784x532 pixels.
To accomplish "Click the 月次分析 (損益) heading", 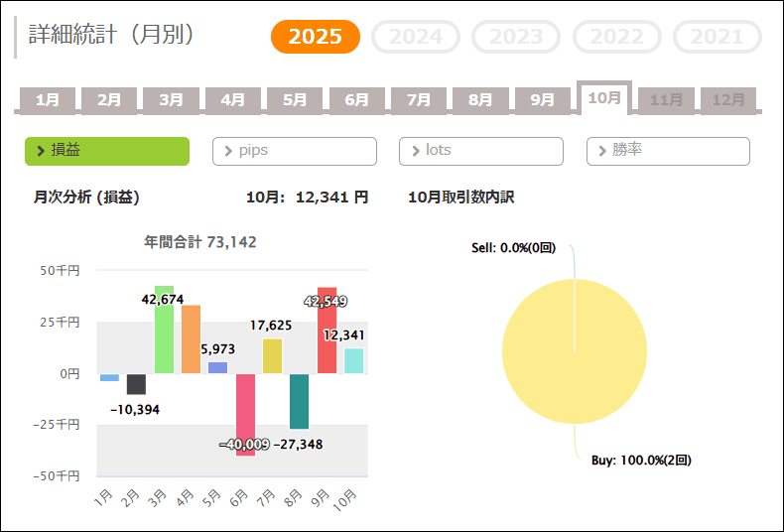I will click(86, 197).
